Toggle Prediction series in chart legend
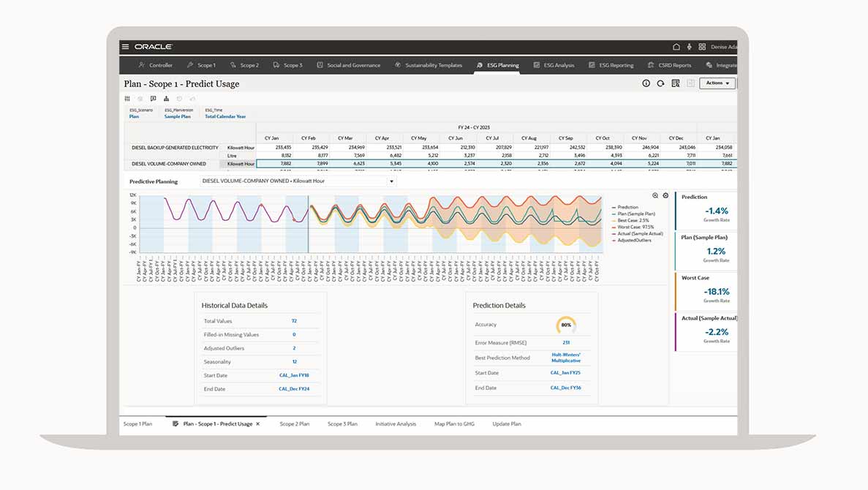Image resolution: width=868 pixels, height=490 pixels. tap(627, 207)
